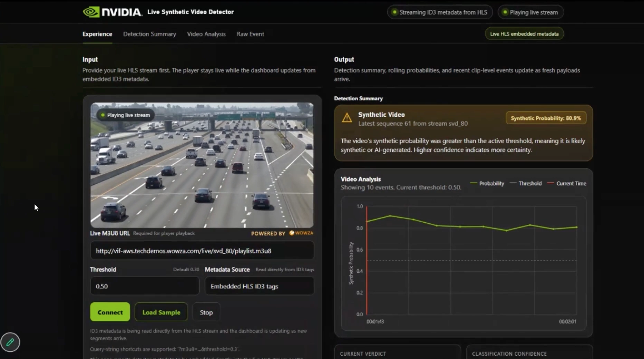Click the Detection Summary section label
The width and height of the screenshot is (644, 359).
point(358,98)
